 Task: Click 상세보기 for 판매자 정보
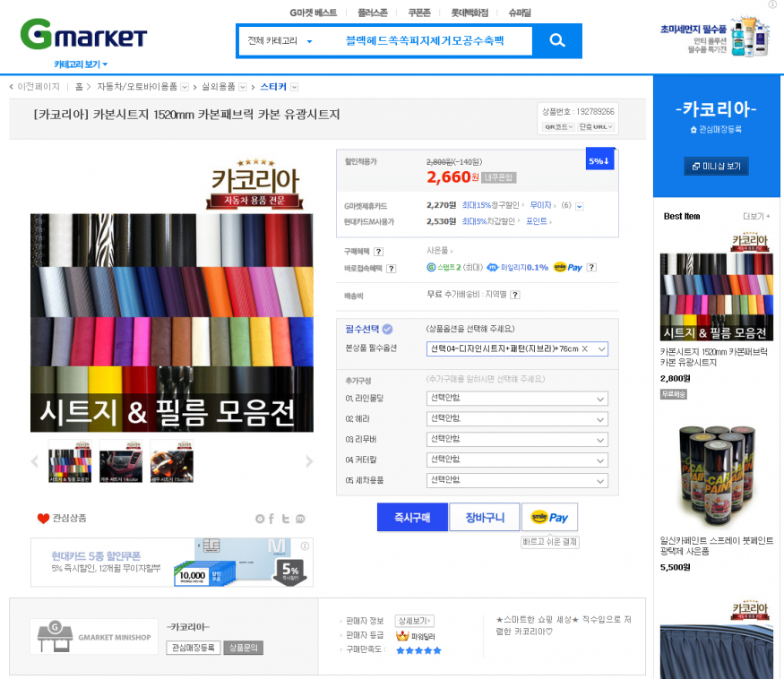[415, 621]
